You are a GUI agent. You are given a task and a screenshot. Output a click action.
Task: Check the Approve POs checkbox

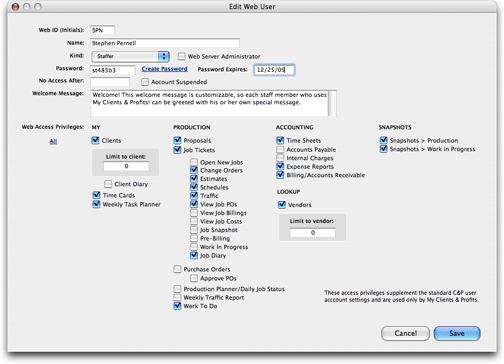coord(194,278)
